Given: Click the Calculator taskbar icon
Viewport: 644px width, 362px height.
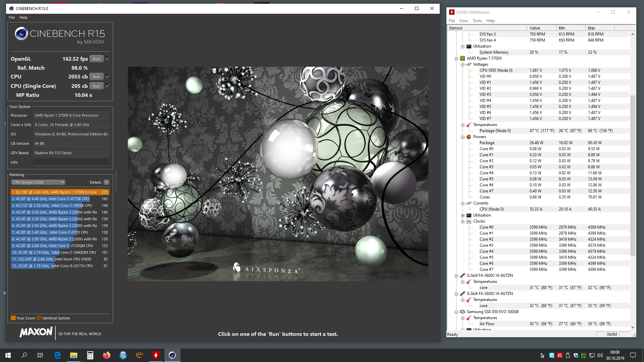Looking at the screenshot, I should pos(90,355).
